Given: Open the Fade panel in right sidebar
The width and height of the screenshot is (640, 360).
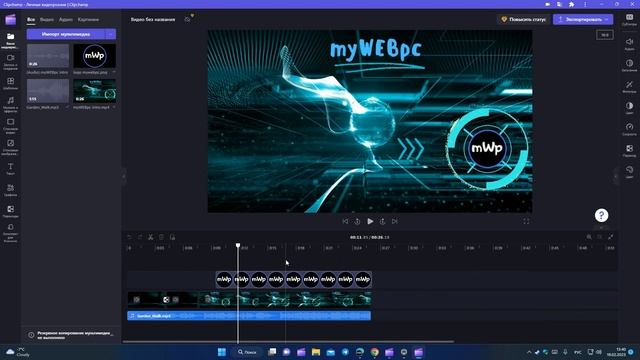Looking at the screenshot, I should click(629, 65).
